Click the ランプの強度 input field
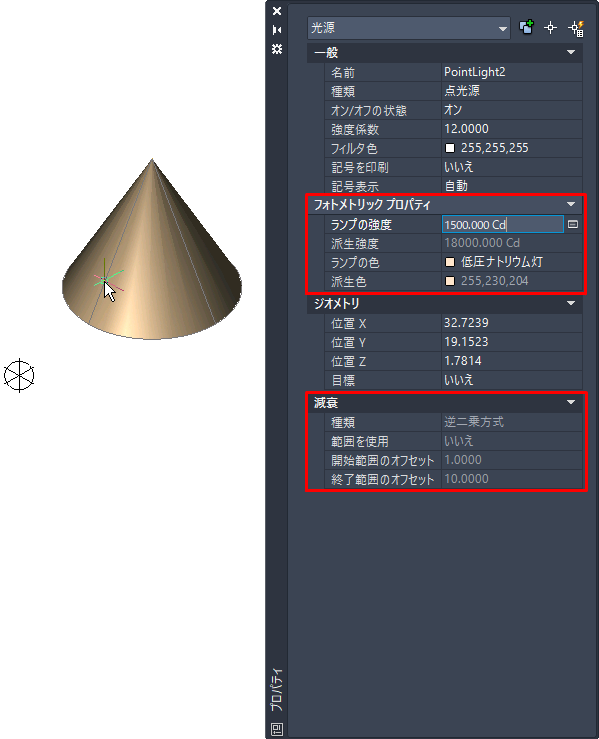Image resolution: width=599 pixels, height=739 pixels. click(502, 224)
